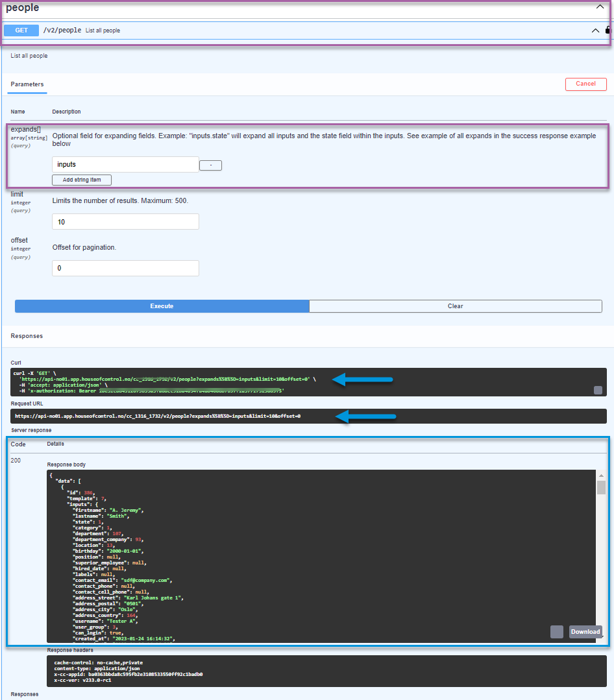Click "content-type: application/json" header line

(x=97, y=668)
